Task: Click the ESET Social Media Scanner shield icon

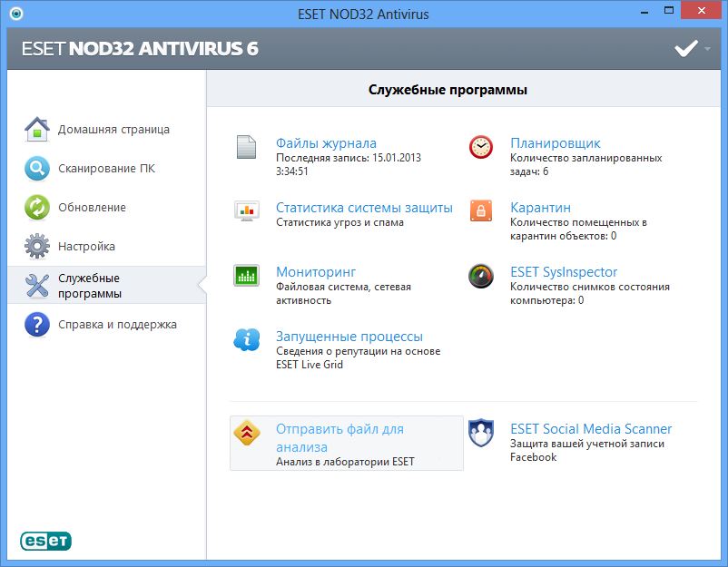Action: click(x=481, y=433)
